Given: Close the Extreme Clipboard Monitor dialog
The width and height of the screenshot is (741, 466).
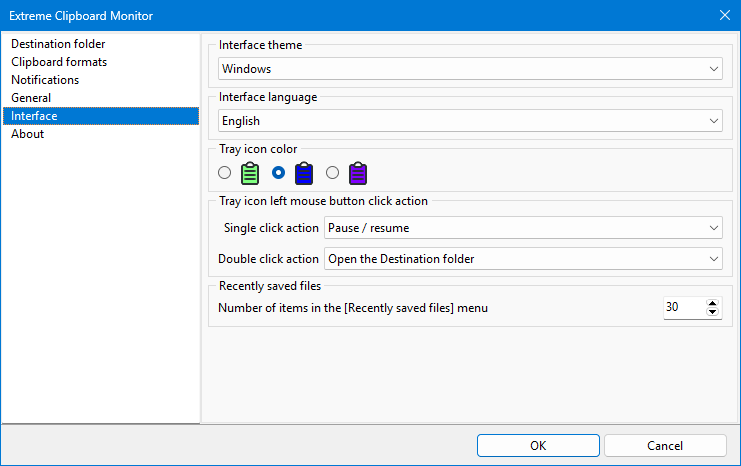Looking at the screenshot, I should [724, 15].
